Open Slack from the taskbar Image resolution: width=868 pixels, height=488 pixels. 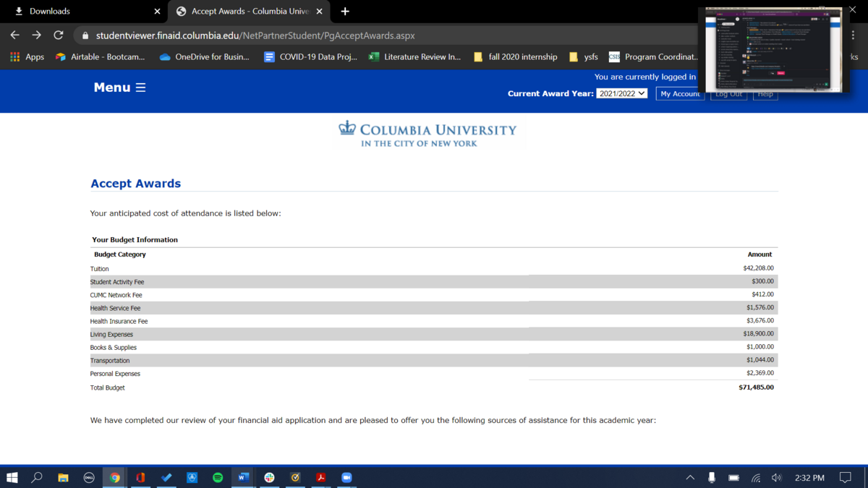coord(269,477)
